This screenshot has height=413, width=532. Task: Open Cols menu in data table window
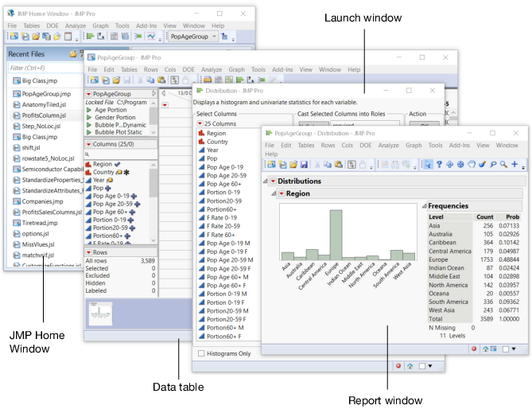(170, 69)
